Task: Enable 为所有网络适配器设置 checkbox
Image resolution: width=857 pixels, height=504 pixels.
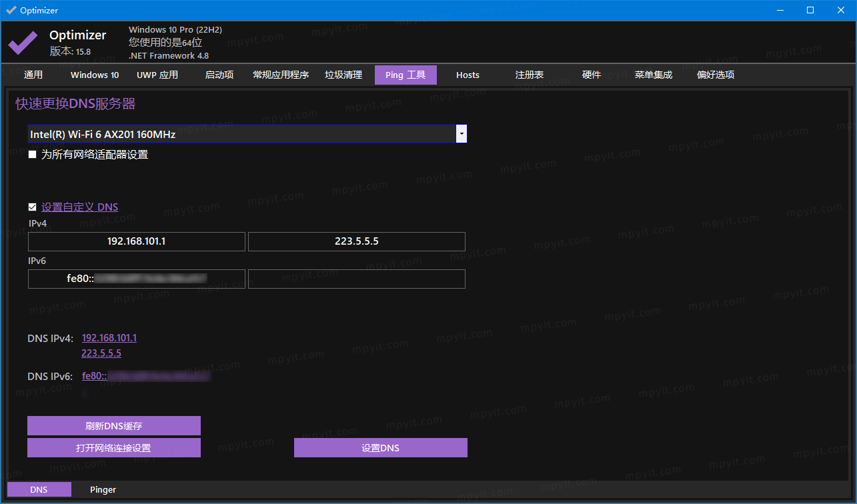Action: pos(32,155)
